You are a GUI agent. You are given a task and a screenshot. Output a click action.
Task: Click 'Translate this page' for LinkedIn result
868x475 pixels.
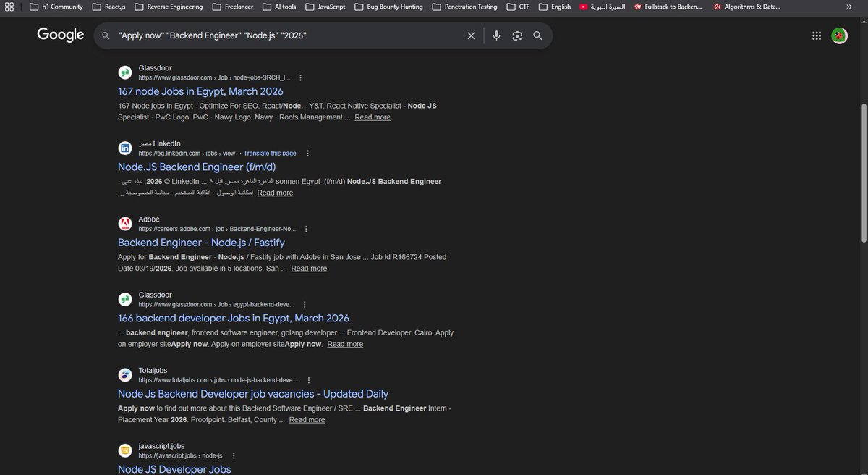coord(270,154)
